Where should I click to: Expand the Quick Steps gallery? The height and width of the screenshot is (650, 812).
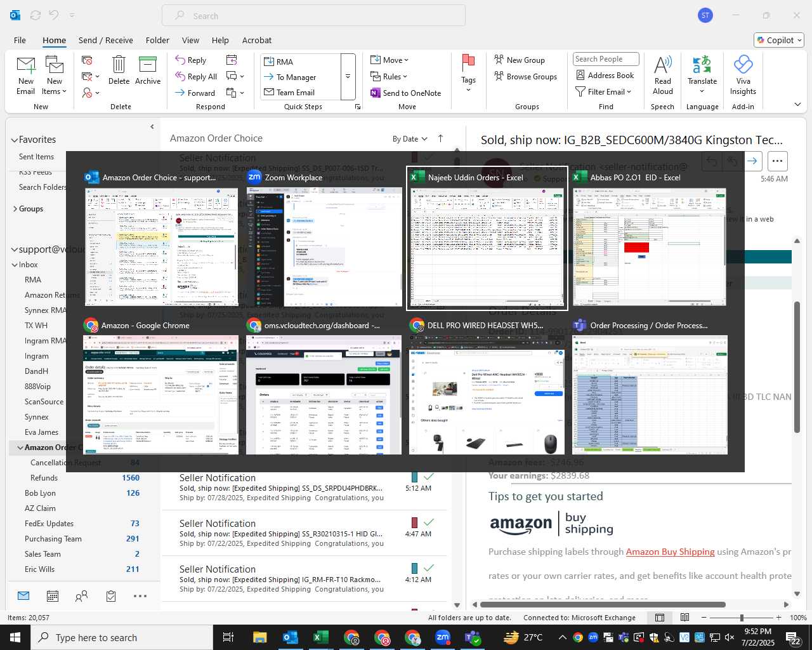[x=348, y=76]
